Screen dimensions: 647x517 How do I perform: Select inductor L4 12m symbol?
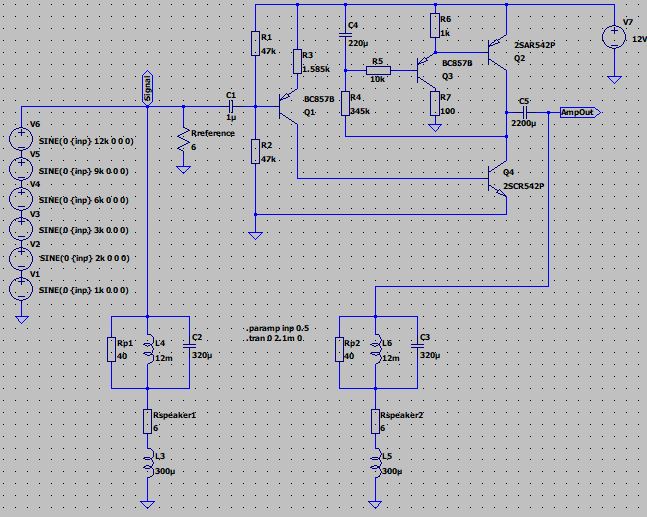[x=148, y=350]
